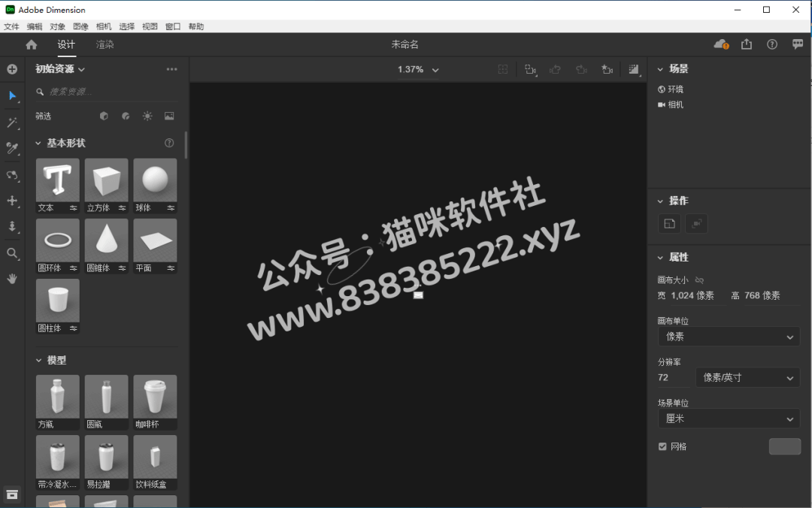Screen dimensions: 812x508
Task: Click the 立方体 cube thumbnail
Action: (x=106, y=180)
